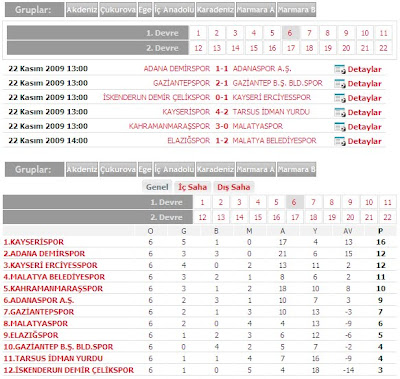Open Detaylar link for Gaziantepspor 2-1 match

tap(364, 84)
